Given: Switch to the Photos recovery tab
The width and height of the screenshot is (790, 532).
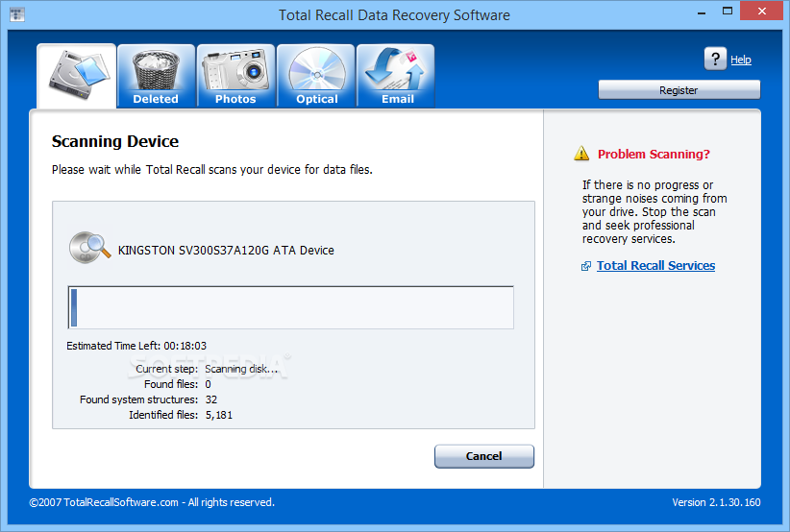Looking at the screenshot, I should (235, 76).
